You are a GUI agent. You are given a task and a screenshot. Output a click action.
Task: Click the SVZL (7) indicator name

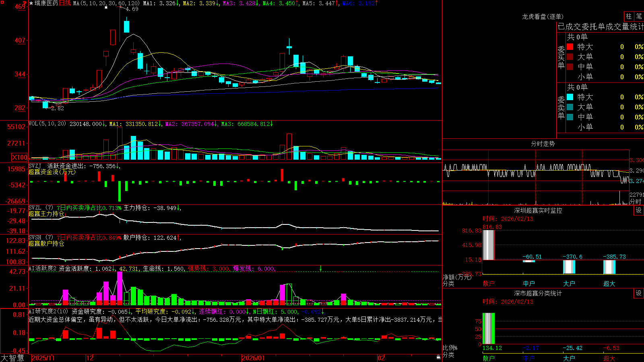(x=41, y=208)
